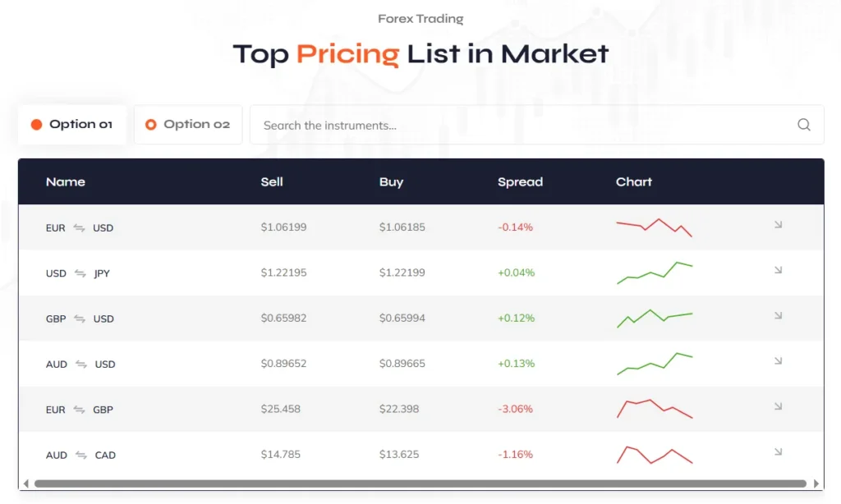Click the arrow icon in AUD/USD row

click(778, 361)
